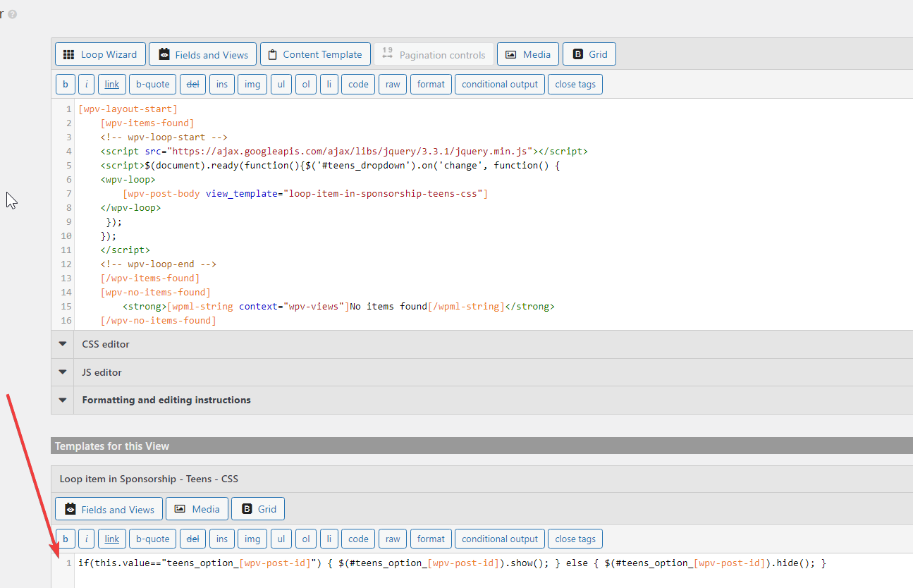Click the help question mark icon

12,14
